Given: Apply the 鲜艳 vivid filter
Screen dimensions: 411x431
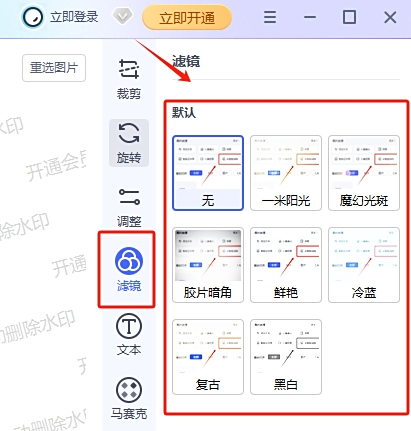Looking at the screenshot, I should click(286, 265).
